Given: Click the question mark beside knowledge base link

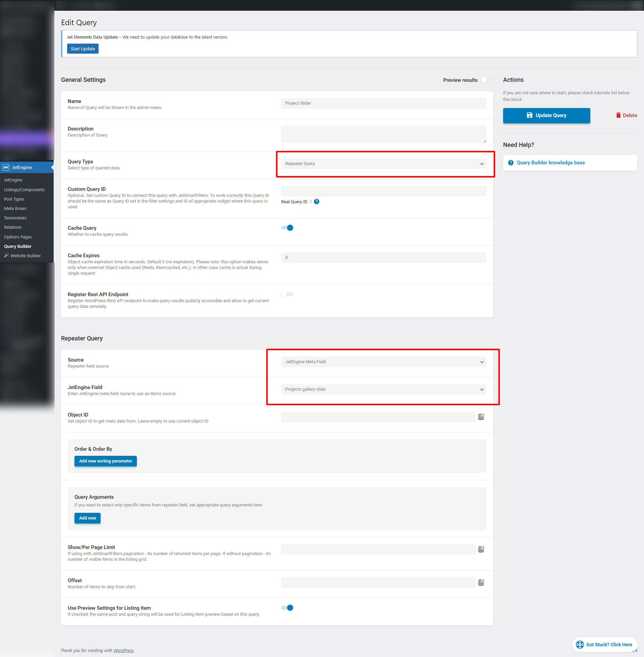Looking at the screenshot, I should pyautogui.click(x=511, y=162).
